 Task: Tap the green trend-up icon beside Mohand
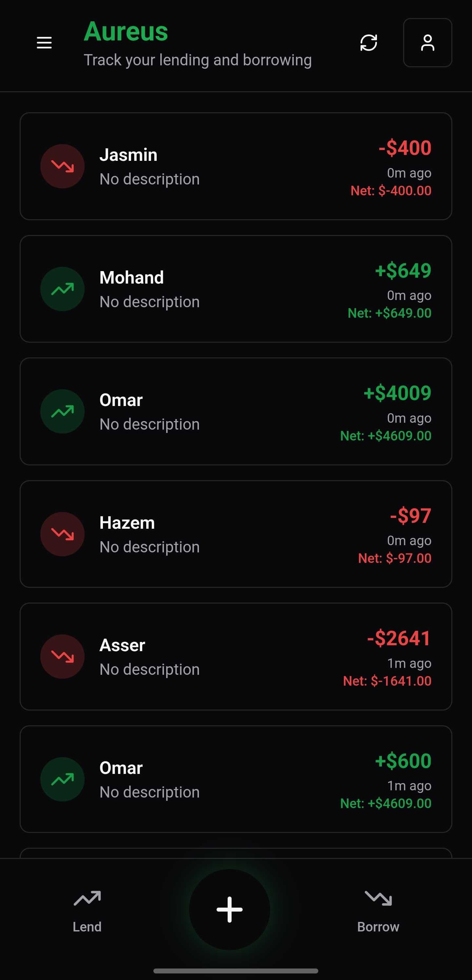tap(62, 289)
